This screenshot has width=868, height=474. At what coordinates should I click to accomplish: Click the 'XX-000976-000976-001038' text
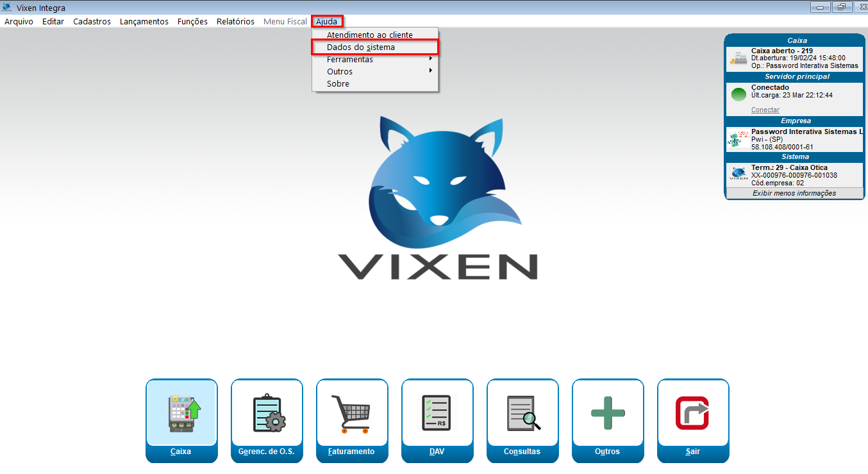794,175
